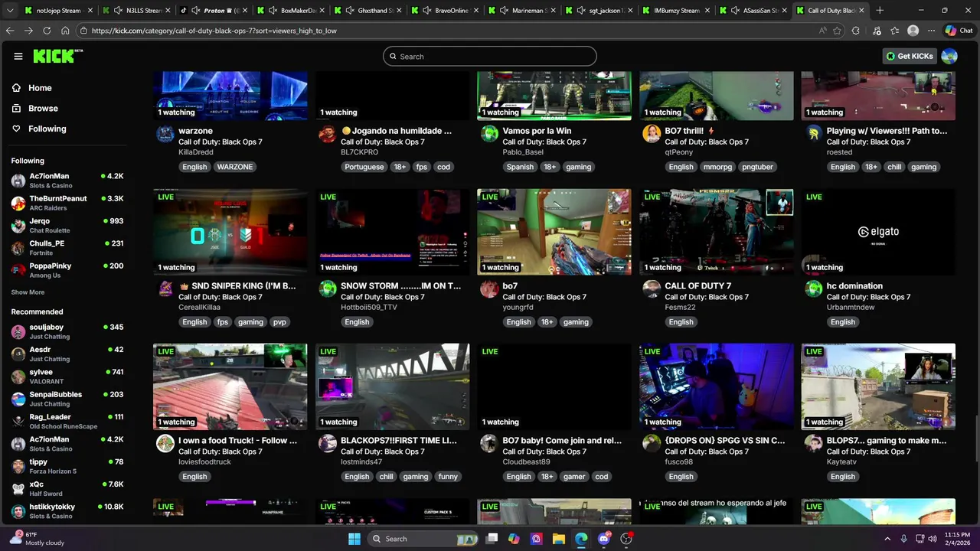
Task: Expand Show More under Following
Action: pyautogui.click(x=28, y=292)
